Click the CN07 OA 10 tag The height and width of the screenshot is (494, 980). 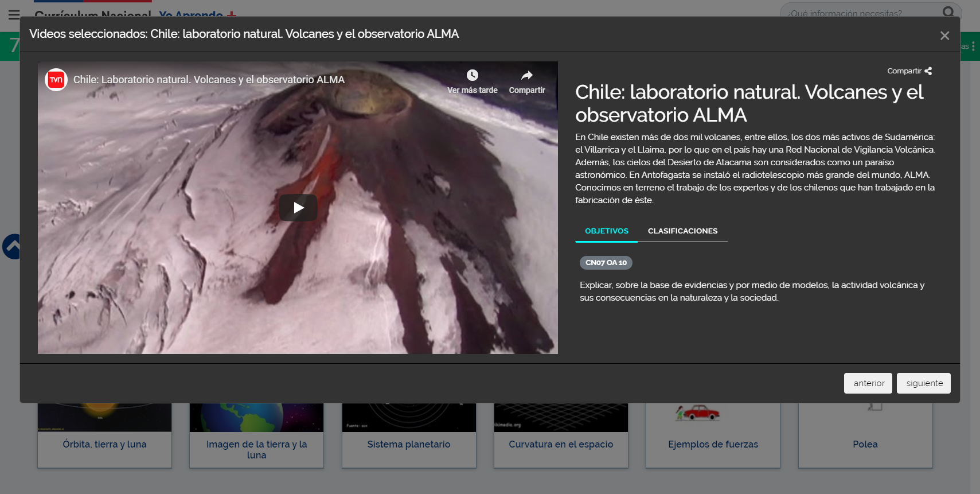pos(606,263)
